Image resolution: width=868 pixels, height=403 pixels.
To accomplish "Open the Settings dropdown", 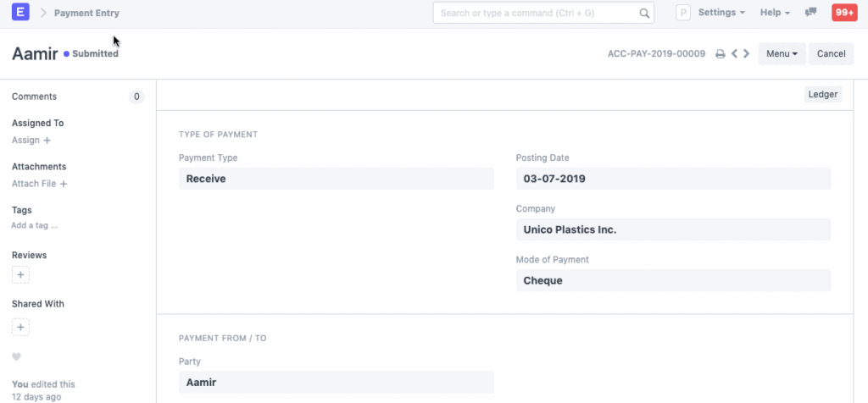I will pos(721,13).
